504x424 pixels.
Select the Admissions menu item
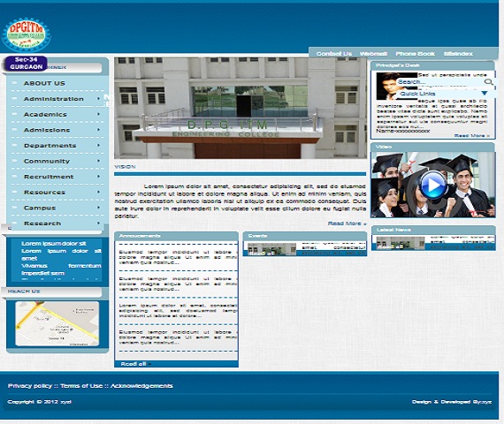point(47,130)
